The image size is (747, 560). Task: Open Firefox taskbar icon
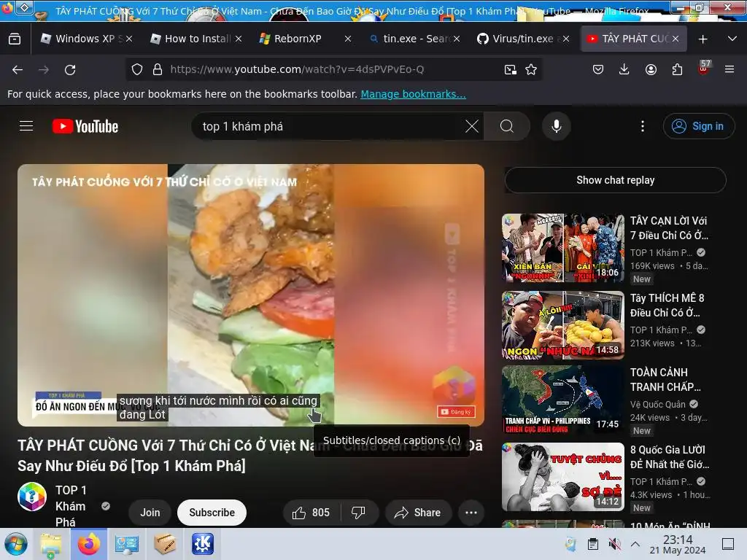point(88,544)
